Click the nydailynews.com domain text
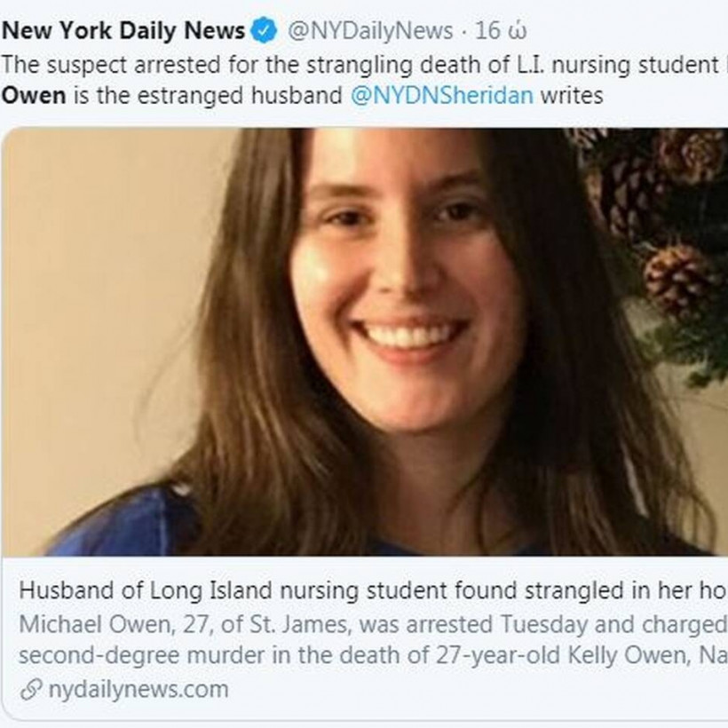 (137, 689)
